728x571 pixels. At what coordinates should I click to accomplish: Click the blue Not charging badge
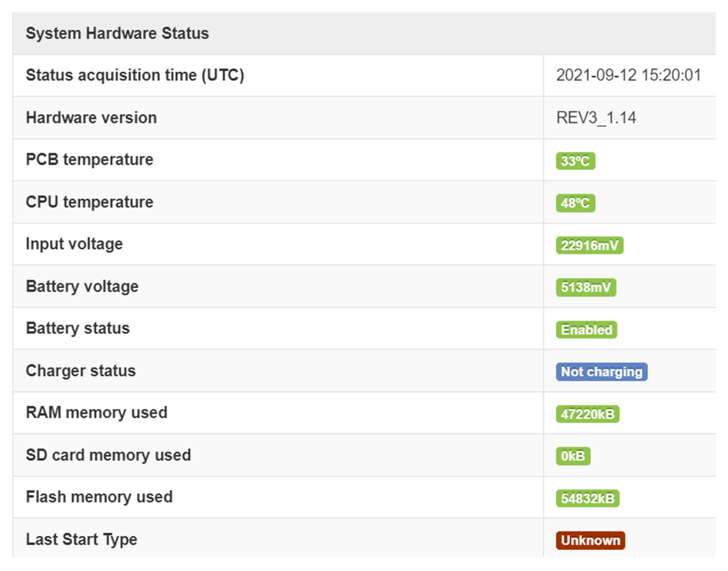click(x=601, y=372)
